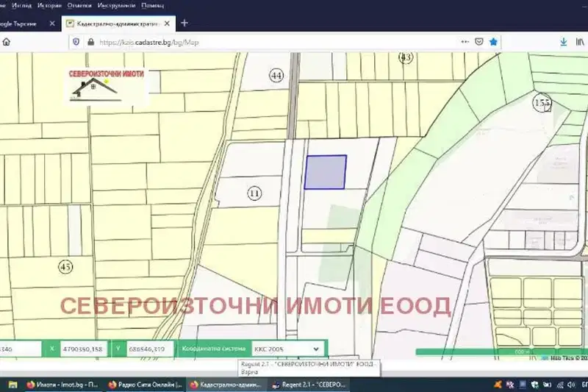Viewport: 588px width, 392px height.
Task: Click the map label 155
Action: coord(542,102)
